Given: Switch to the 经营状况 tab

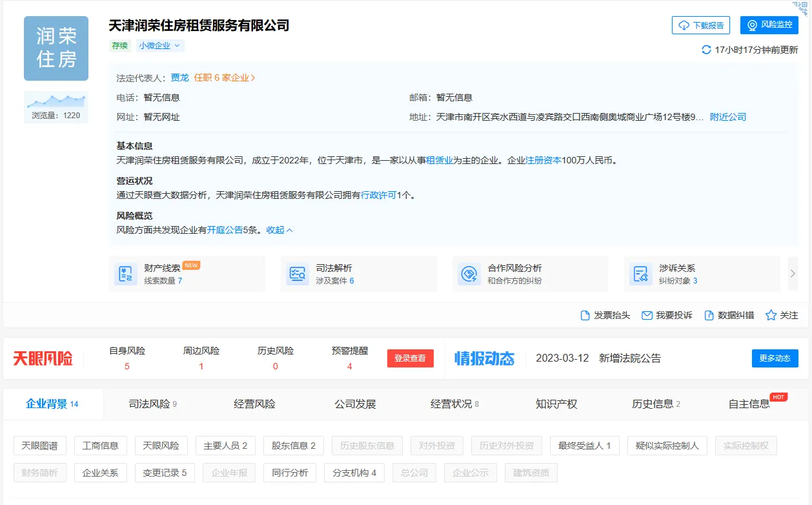Looking at the screenshot, I should 455,404.
